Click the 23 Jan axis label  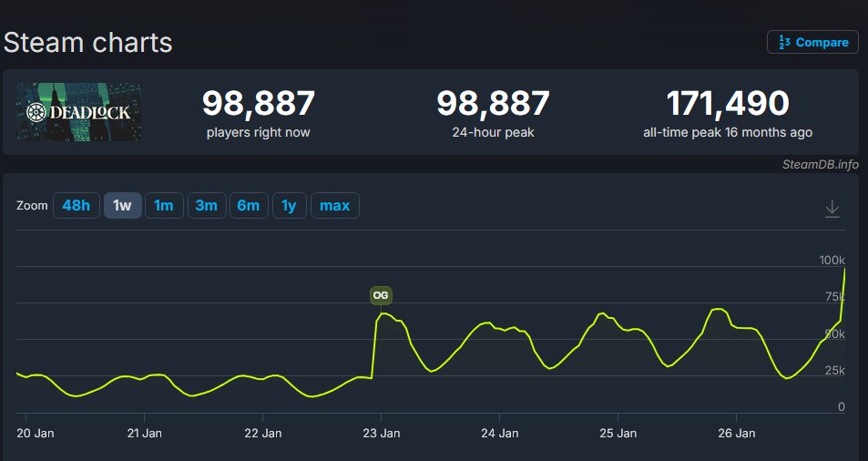coord(382,433)
